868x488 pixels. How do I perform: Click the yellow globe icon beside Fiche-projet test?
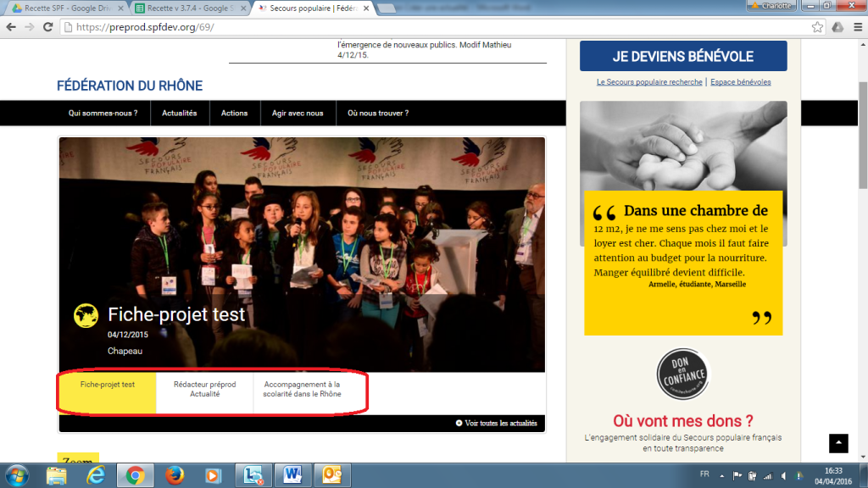86,315
